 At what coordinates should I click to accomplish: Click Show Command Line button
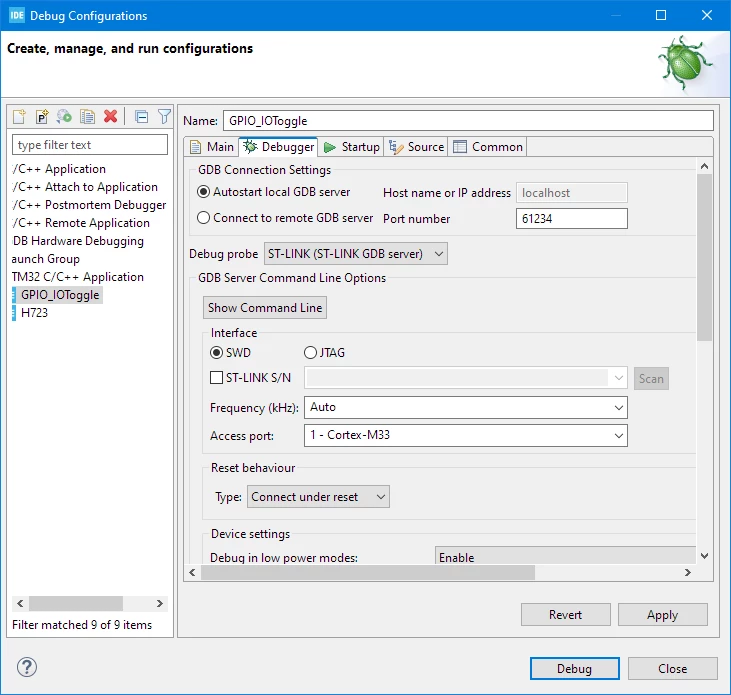click(x=265, y=308)
